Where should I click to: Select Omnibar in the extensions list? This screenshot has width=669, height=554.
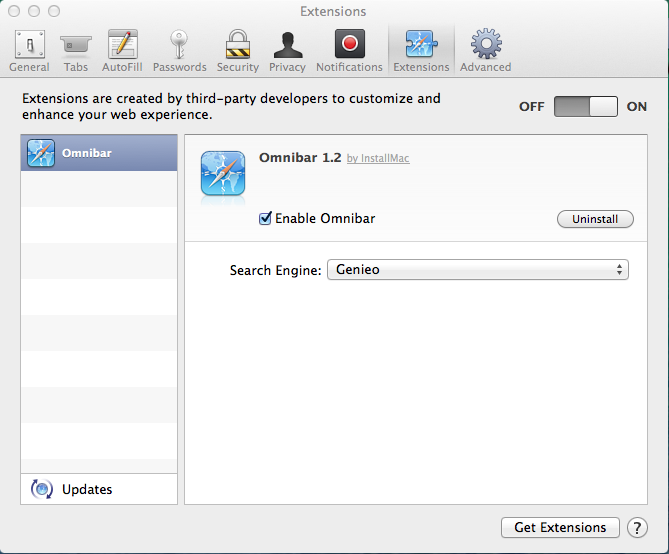point(99,153)
